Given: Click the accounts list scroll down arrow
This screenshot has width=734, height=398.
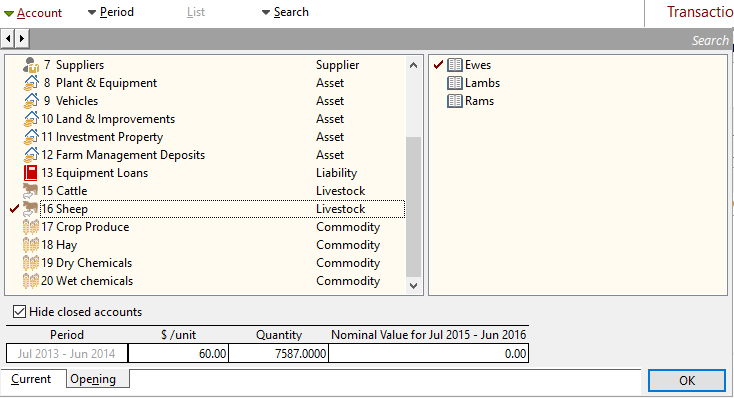Looking at the screenshot, I should coord(413,286).
